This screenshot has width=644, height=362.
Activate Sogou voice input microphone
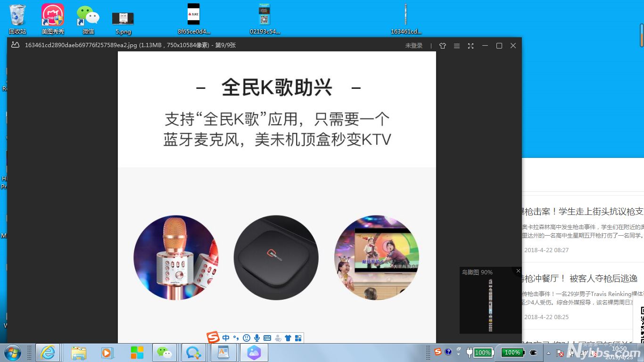[x=257, y=338]
